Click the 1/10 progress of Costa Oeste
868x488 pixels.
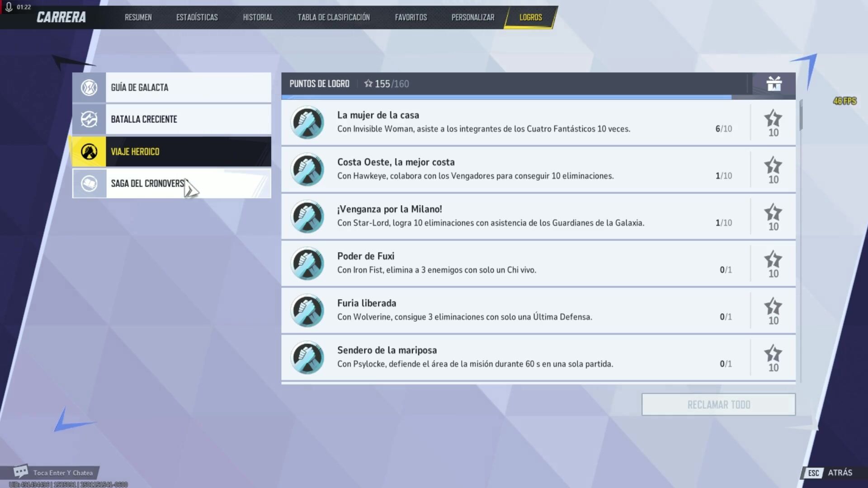pos(723,176)
